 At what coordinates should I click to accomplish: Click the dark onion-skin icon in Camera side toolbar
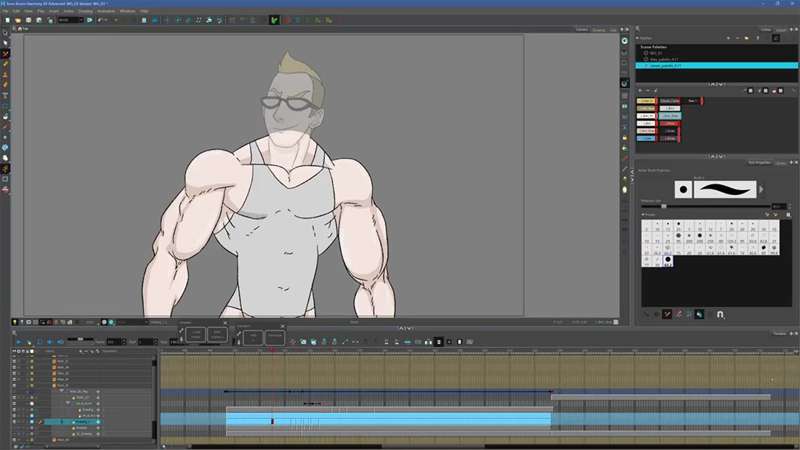pos(624,83)
